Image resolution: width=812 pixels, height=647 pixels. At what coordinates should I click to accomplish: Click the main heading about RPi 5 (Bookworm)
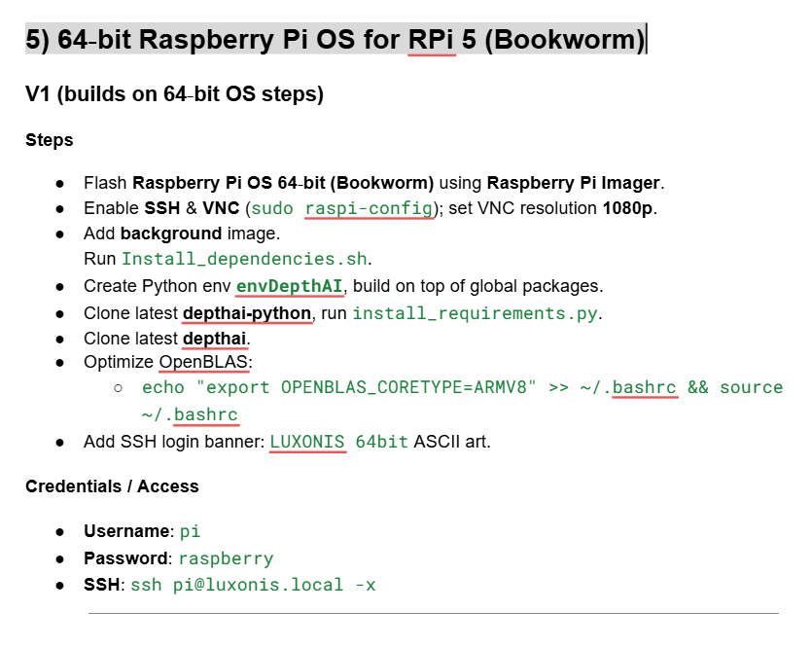pyautogui.click(x=335, y=40)
